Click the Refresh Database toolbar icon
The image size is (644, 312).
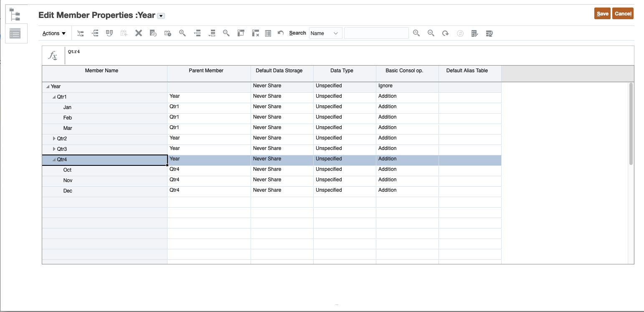click(x=489, y=33)
